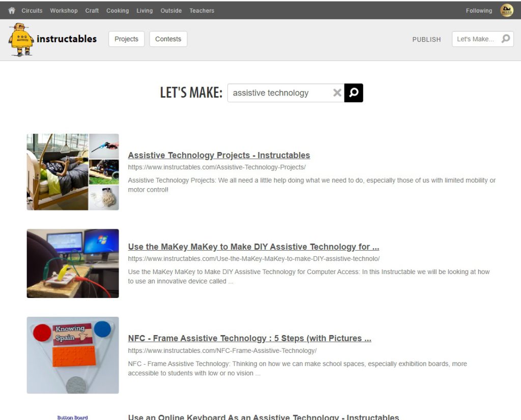
Task: Click the Button Board thumbnail text
Action: pos(72,417)
